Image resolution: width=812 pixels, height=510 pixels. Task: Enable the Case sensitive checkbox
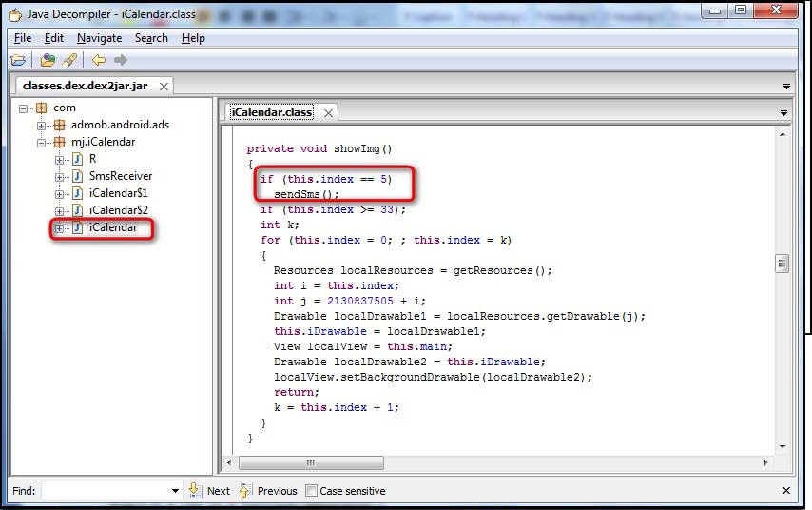(x=311, y=491)
